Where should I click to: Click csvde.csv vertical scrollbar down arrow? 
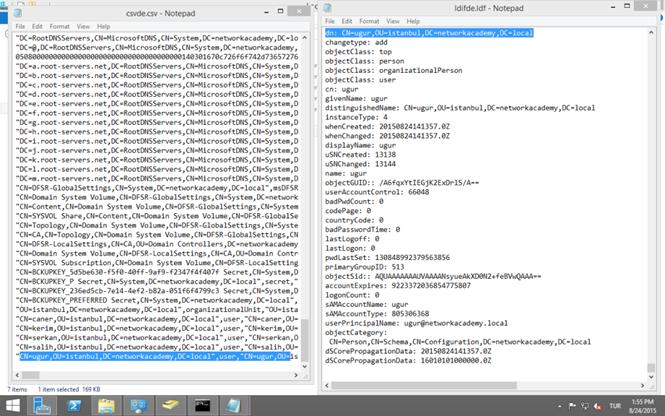coord(305,366)
